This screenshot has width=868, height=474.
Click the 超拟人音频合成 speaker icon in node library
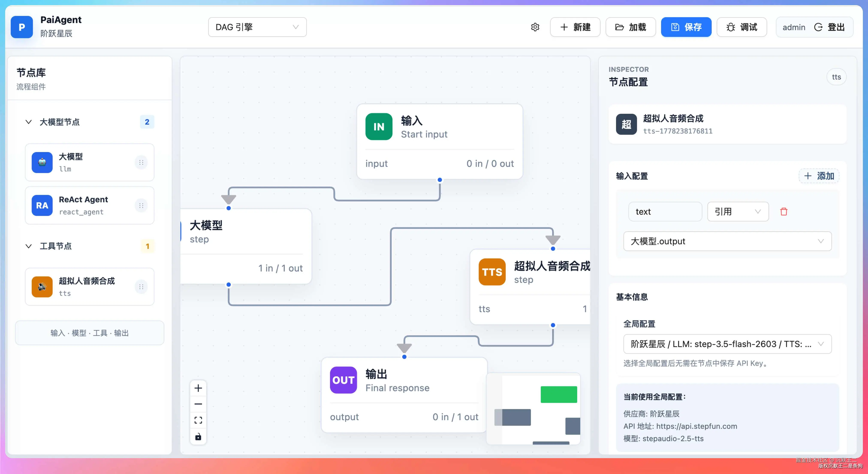click(42, 287)
